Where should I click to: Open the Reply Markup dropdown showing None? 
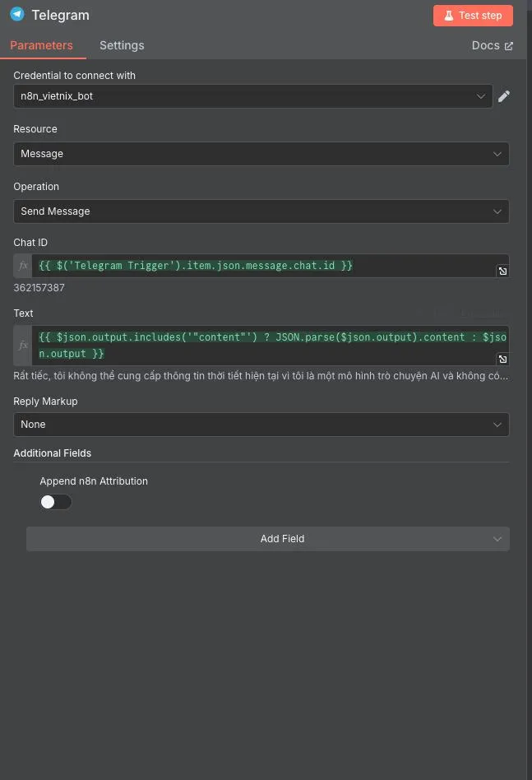(x=261, y=425)
